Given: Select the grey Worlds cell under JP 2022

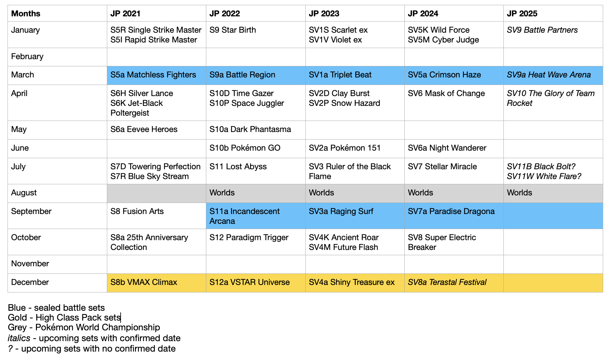Looking at the screenshot, I should click(255, 193).
